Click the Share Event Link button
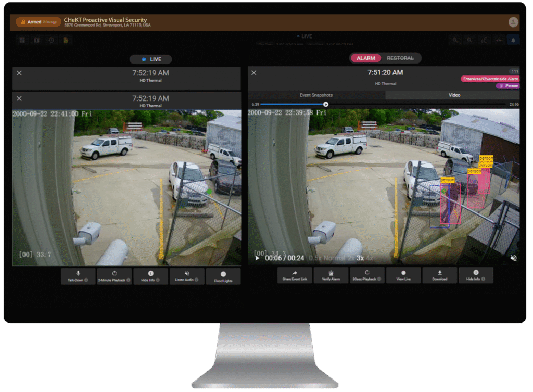This screenshot has width=533, height=392. [295, 275]
